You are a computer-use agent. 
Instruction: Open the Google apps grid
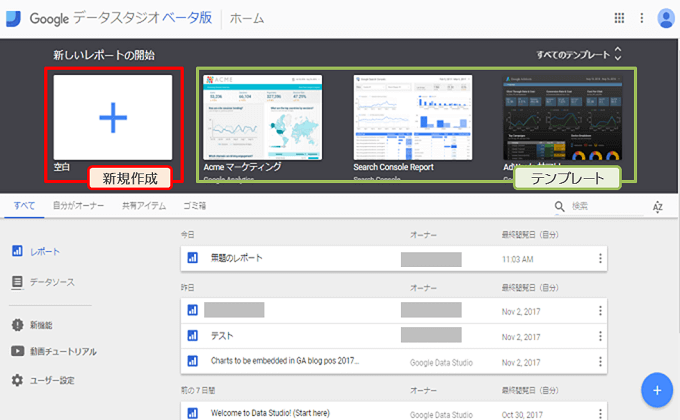[x=619, y=18]
